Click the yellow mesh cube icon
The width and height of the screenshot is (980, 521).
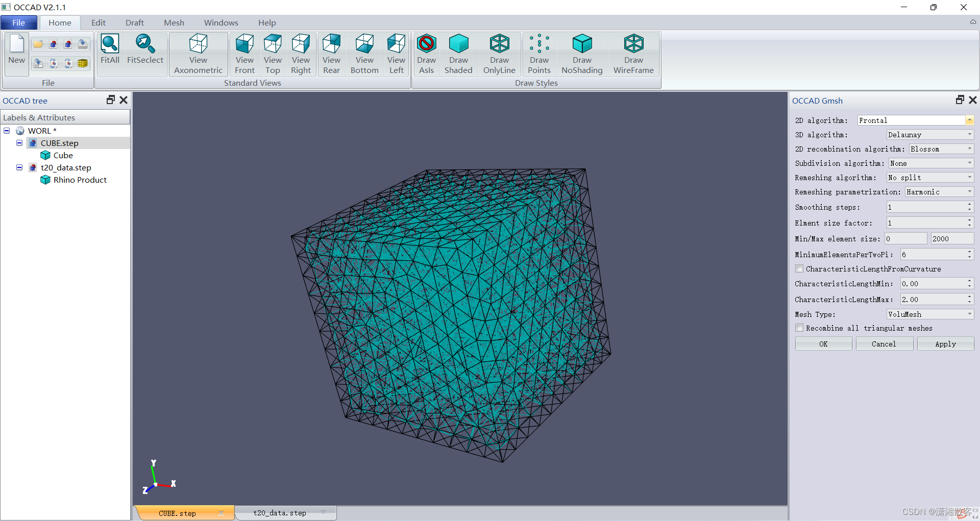click(x=83, y=63)
